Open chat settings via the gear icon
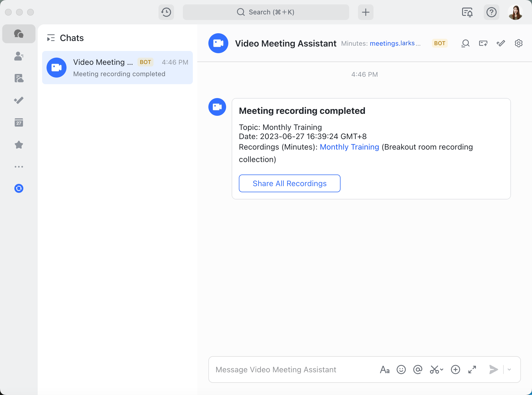Viewport: 532px width, 395px height. tap(519, 43)
